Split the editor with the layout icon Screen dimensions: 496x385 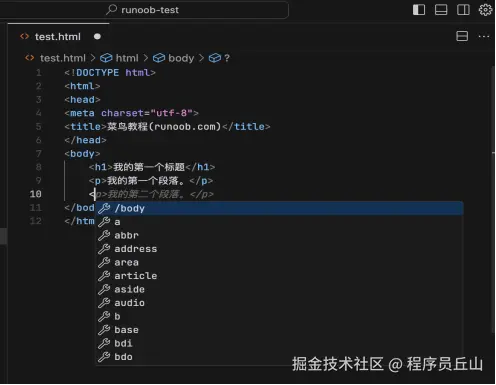pyautogui.click(x=462, y=36)
